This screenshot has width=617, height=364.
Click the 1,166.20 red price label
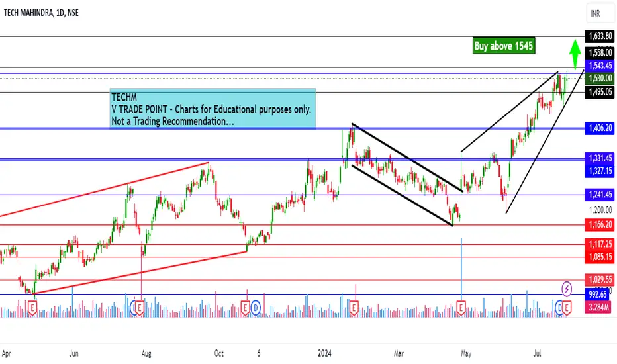coord(600,225)
